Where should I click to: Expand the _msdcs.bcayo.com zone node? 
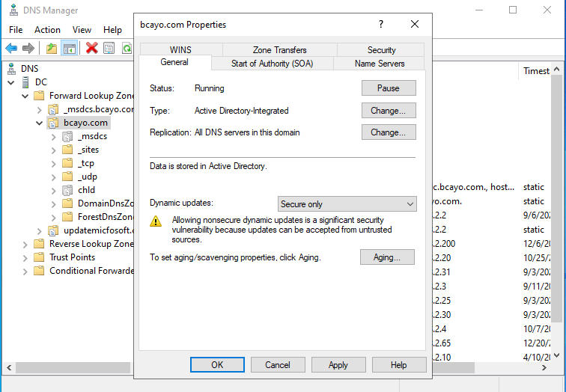coord(40,109)
